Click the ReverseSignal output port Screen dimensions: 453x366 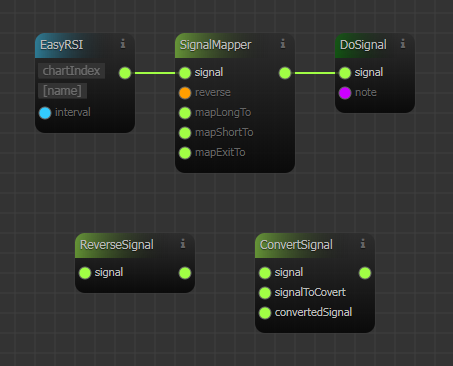click(x=185, y=273)
